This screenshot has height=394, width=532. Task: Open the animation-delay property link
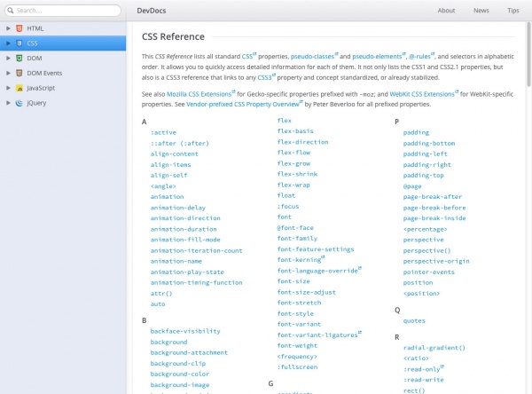click(x=178, y=208)
